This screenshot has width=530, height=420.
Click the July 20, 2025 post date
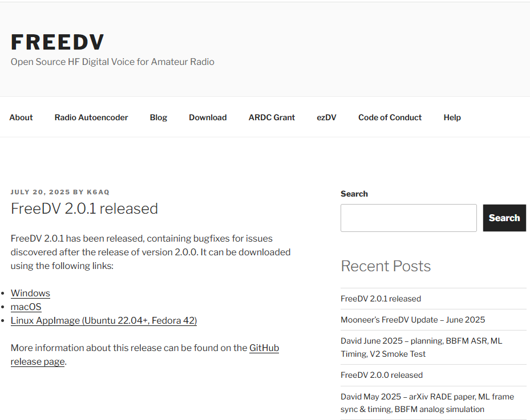(41, 192)
